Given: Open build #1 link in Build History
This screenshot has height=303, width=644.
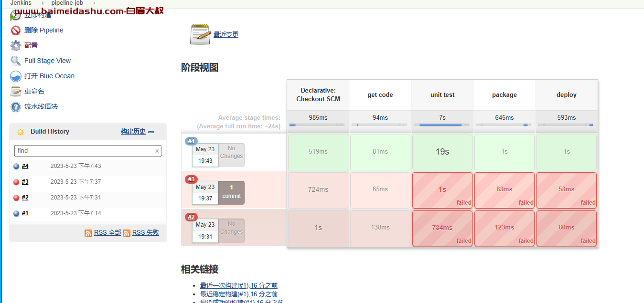Looking at the screenshot, I should 25,213.
